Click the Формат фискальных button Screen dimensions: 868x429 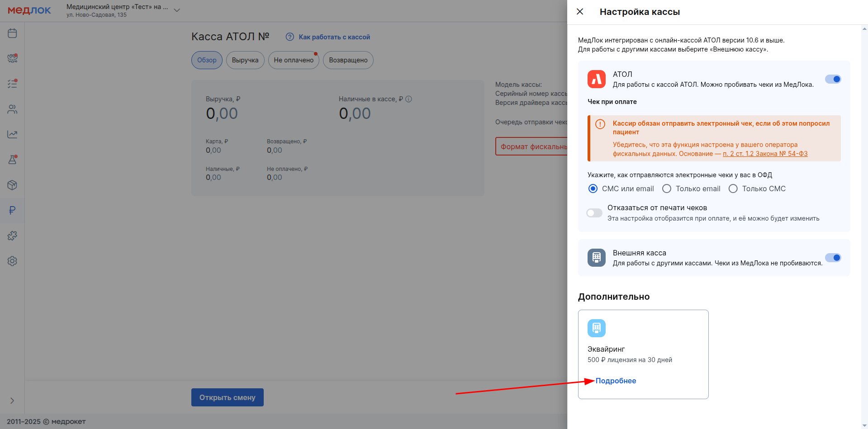point(531,146)
